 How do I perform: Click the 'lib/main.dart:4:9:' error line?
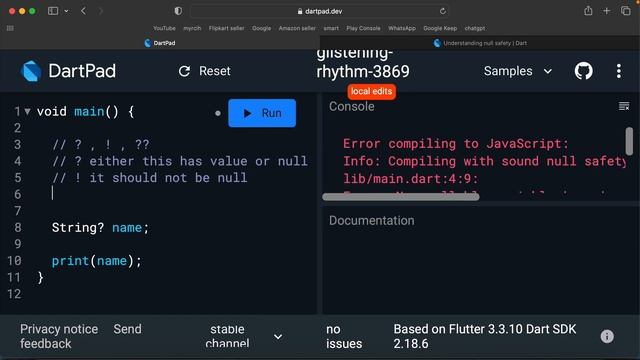(410, 179)
